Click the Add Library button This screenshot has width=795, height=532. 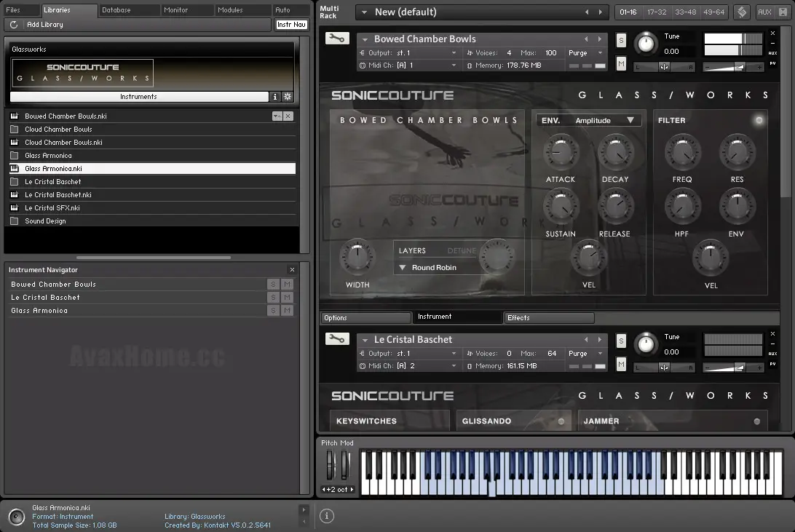(x=45, y=24)
